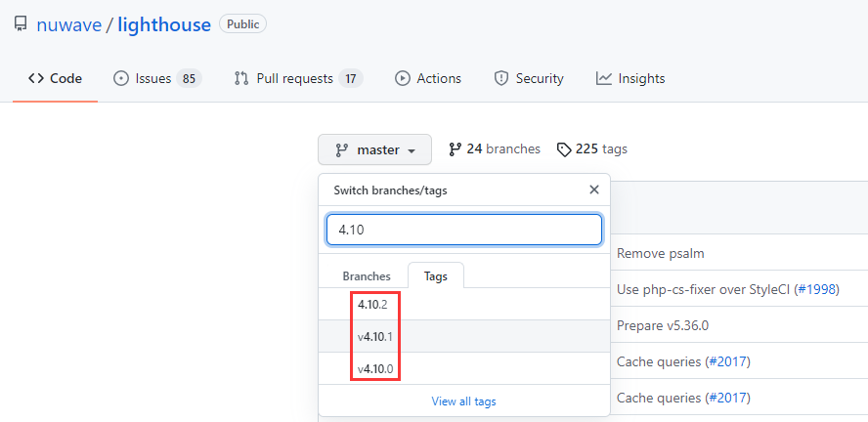The image size is (868, 422).
Task: Switch to Branches tab in popup
Action: click(367, 276)
